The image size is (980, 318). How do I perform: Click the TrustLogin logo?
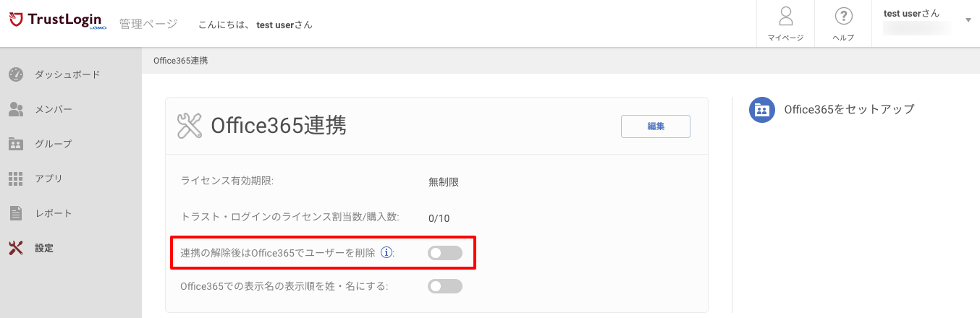[x=58, y=22]
